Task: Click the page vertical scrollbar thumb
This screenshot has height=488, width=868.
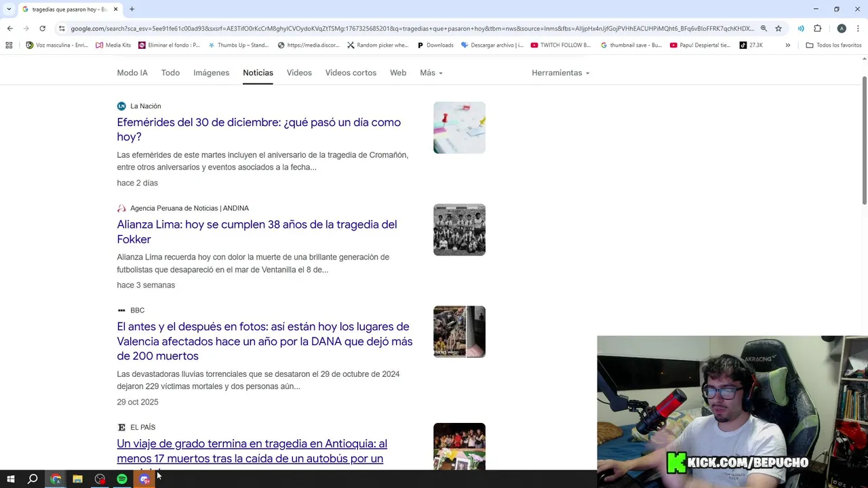Action: pos(864,140)
